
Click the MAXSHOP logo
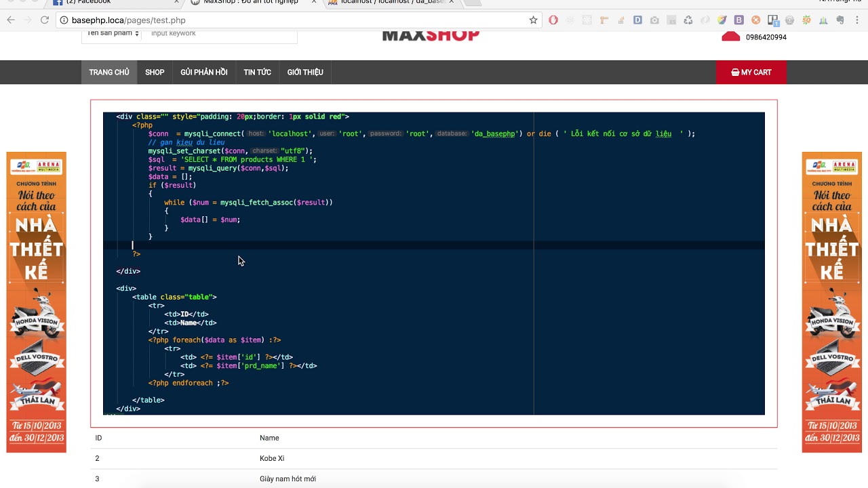(x=431, y=35)
